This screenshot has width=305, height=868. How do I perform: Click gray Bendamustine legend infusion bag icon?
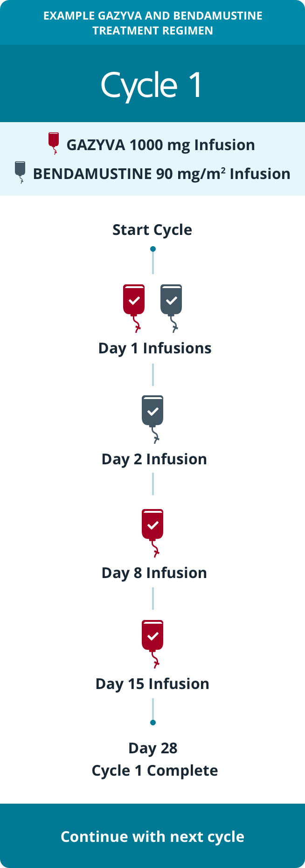pos(20,170)
